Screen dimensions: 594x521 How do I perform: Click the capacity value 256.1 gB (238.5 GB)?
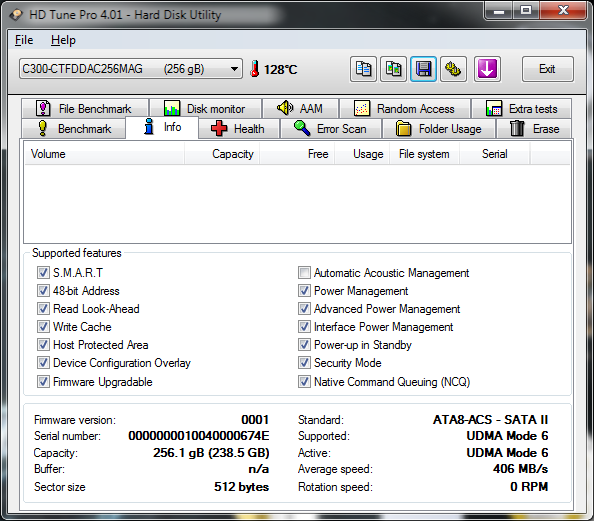pos(211,452)
